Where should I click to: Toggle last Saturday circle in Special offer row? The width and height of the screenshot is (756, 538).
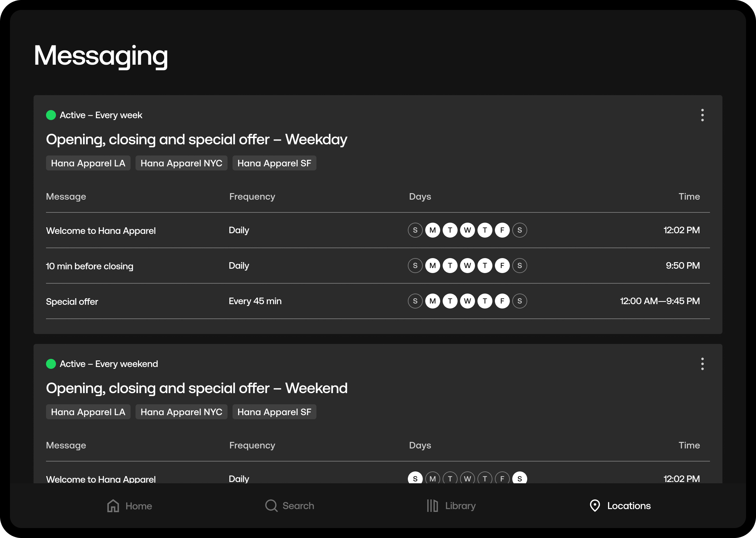pyautogui.click(x=519, y=301)
